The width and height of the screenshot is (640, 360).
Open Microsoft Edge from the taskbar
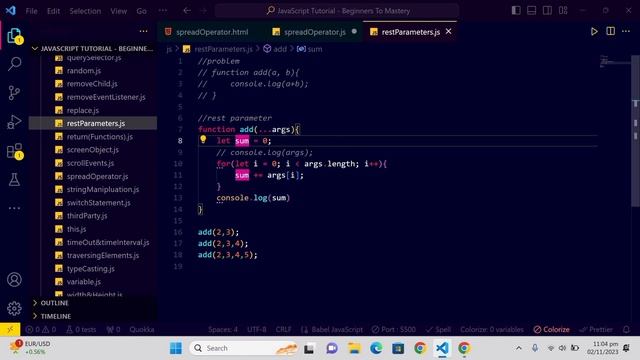click(x=376, y=348)
